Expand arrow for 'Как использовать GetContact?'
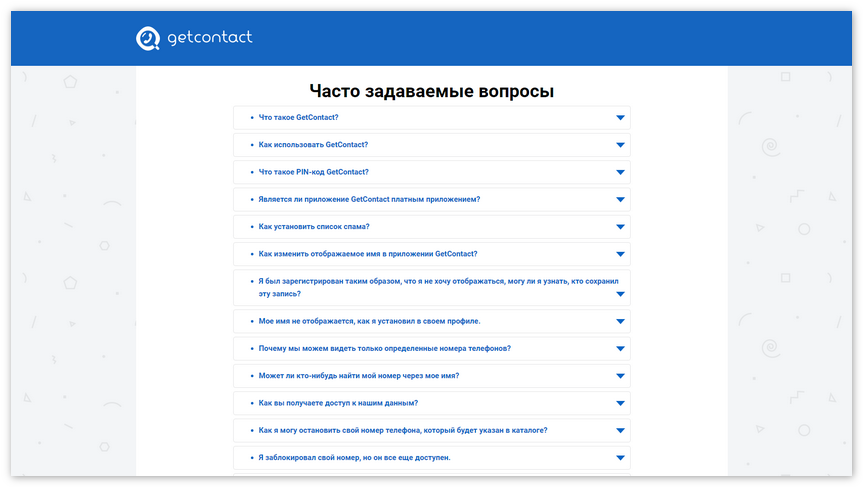This screenshot has width=863, height=487. tap(620, 145)
